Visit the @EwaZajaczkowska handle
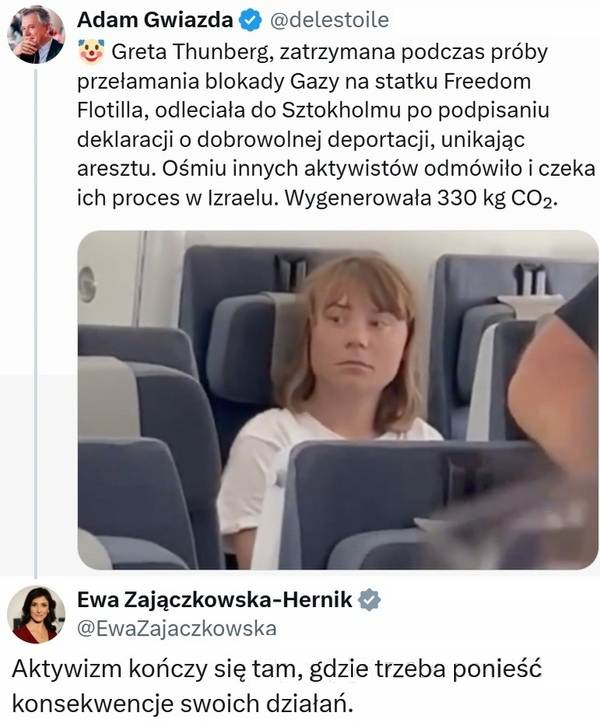The height and width of the screenshot is (723, 600). [x=177, y=628]
